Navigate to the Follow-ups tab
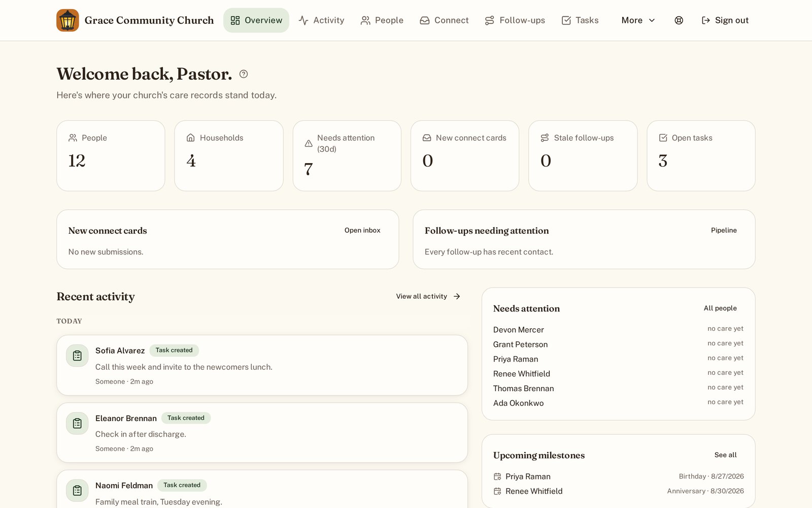This screenshot has height=508, width=812. [x=515, y=20]
